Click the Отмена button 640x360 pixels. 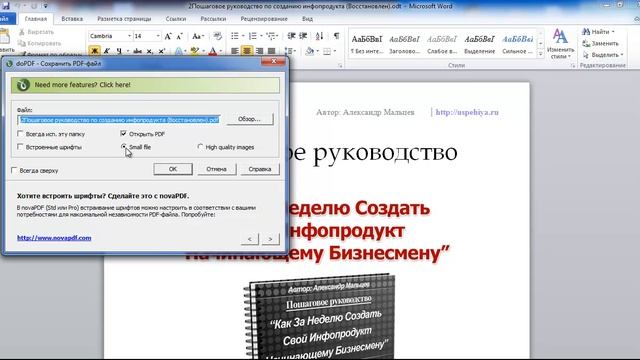[216, 169]
